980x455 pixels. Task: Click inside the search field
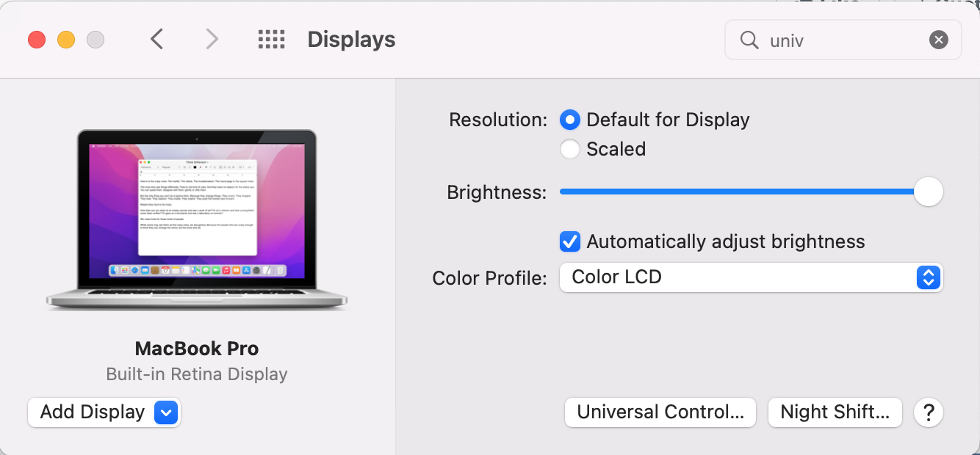845,40
